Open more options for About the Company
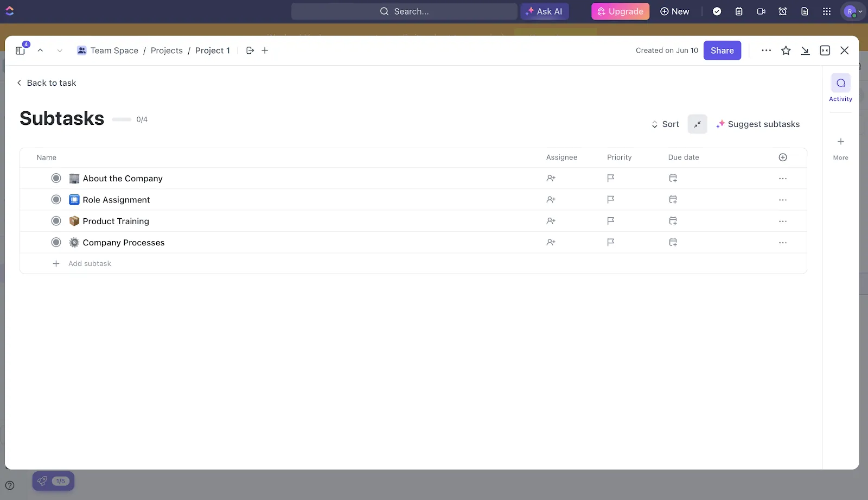This screenshot has width=868, height=500. [x=783, y=179]
